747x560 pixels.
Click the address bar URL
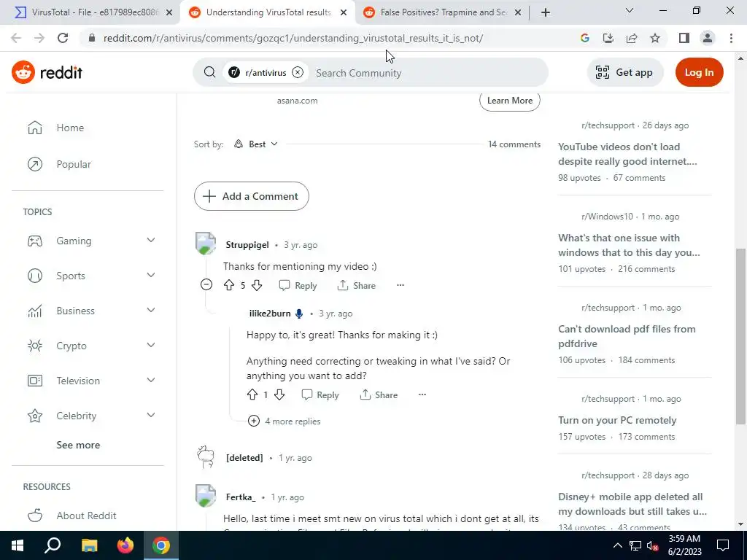tap(293, 38)
